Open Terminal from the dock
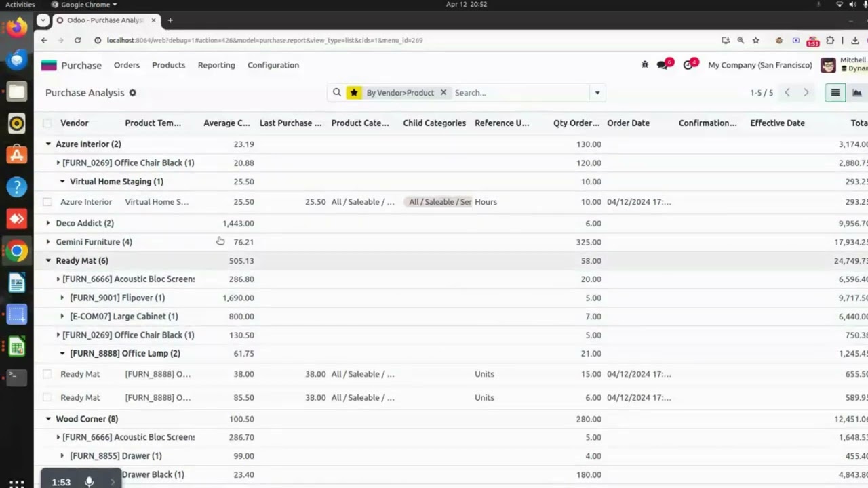 coord(17,378)
